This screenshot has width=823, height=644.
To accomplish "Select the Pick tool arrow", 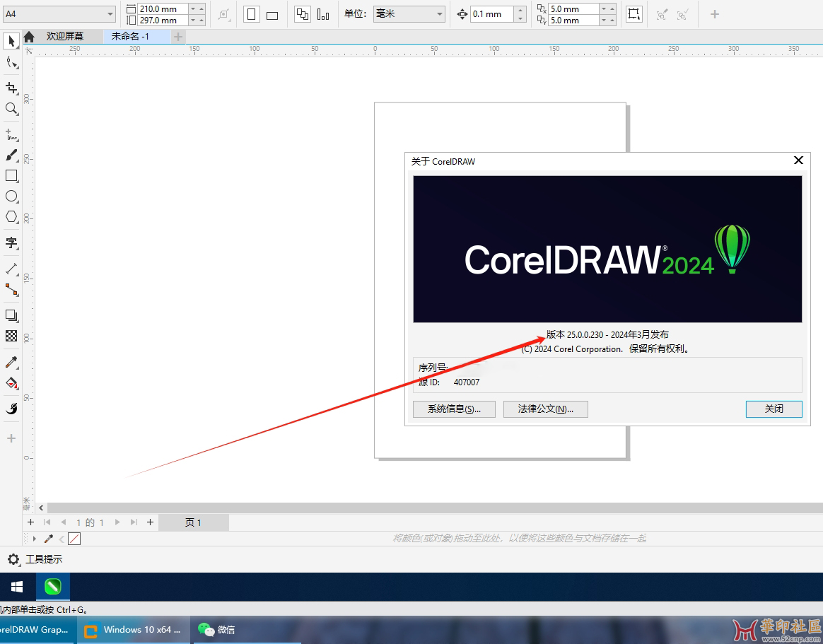I will [x=11, y=40].
